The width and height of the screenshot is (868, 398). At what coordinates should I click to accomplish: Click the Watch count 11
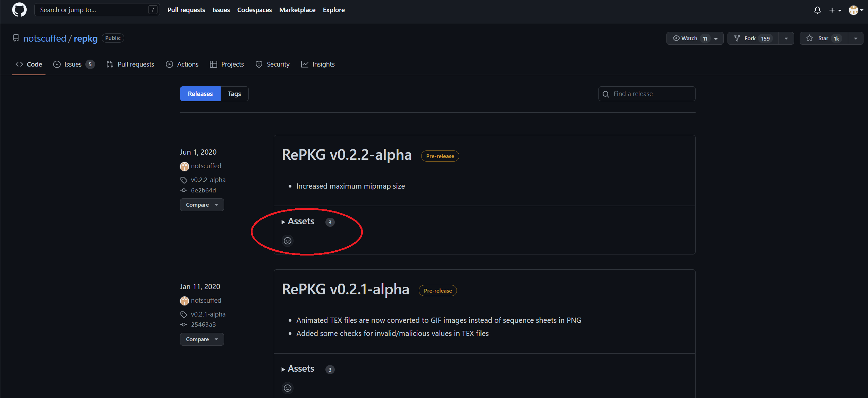click(x=705, y=38)
